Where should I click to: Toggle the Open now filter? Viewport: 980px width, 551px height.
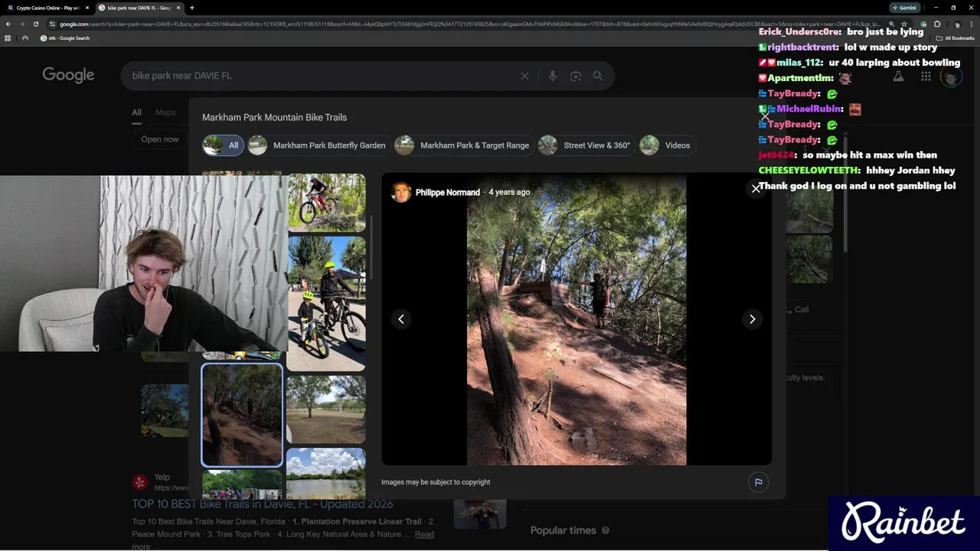tap(159, 139)
